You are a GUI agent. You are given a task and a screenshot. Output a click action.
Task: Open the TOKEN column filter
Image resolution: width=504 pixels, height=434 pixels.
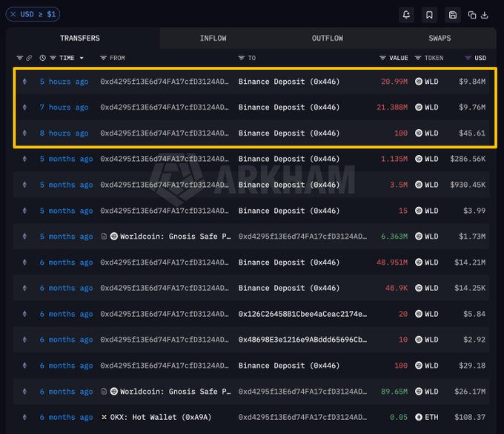pos(418,58)
